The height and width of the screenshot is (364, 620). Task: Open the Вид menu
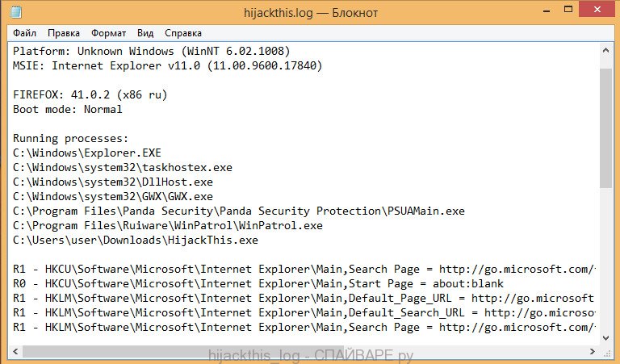(145, 33)
